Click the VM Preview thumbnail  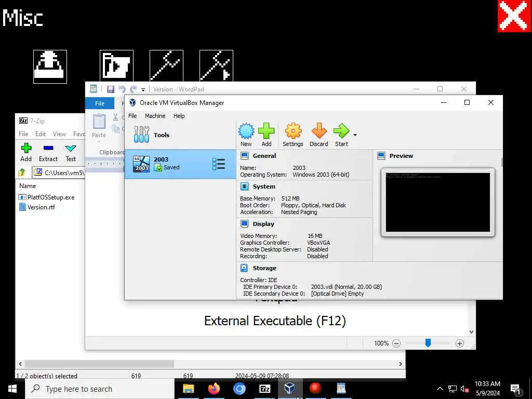click(437, 202)
